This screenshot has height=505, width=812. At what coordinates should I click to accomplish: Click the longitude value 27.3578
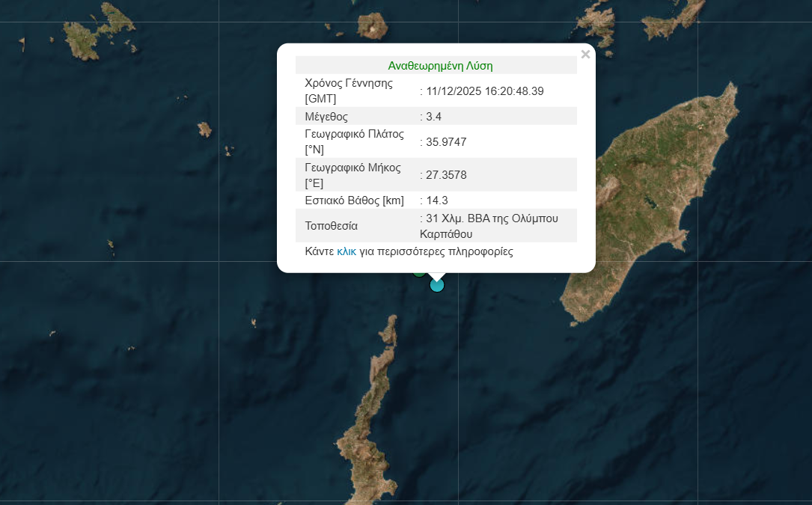pyautogui.click(x=446, y=175)
